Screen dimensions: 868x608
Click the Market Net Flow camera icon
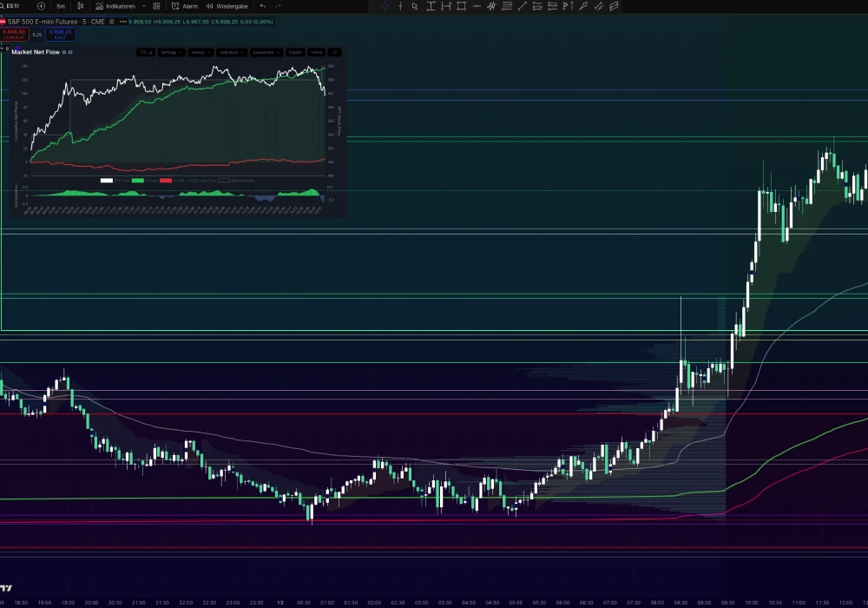click(70, 52)
